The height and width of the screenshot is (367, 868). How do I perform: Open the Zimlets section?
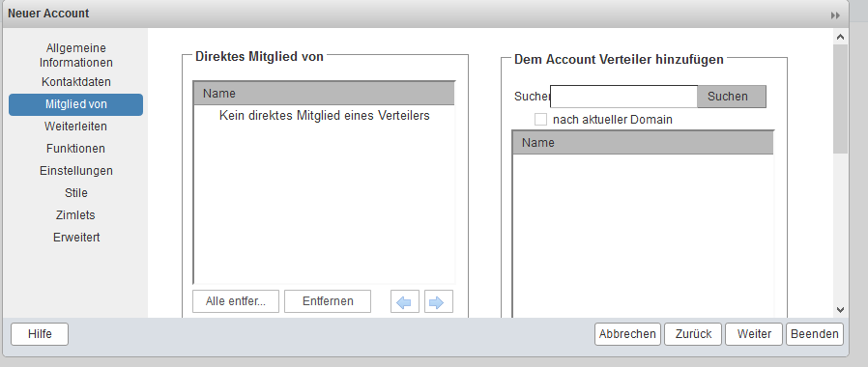point(75,215)
